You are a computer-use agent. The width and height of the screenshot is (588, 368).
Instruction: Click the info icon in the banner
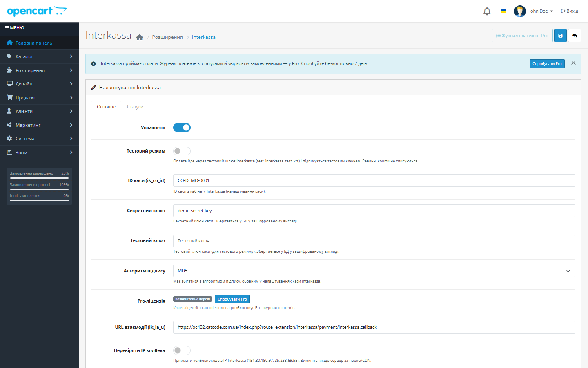[94, 64]
